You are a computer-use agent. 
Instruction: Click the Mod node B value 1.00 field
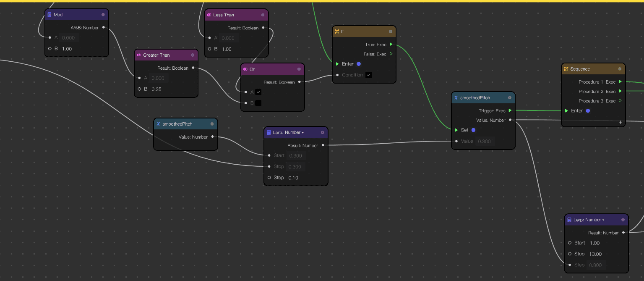[67, 49]
